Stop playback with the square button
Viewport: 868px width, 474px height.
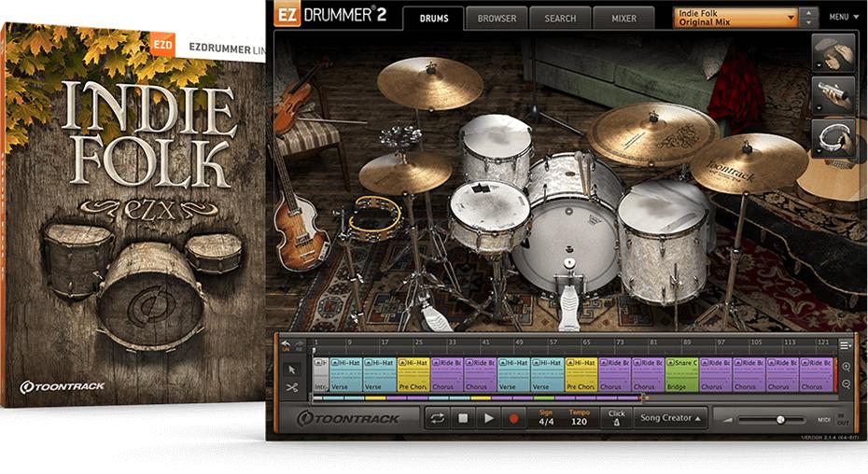pos(463,419)
